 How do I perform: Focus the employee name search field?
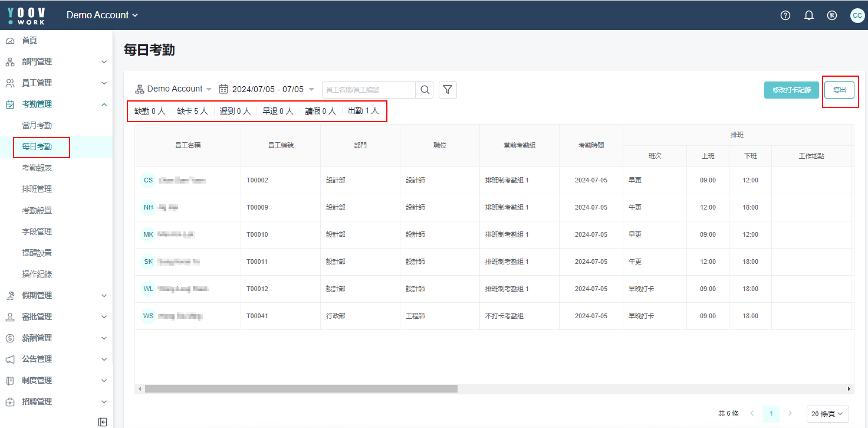369,90
